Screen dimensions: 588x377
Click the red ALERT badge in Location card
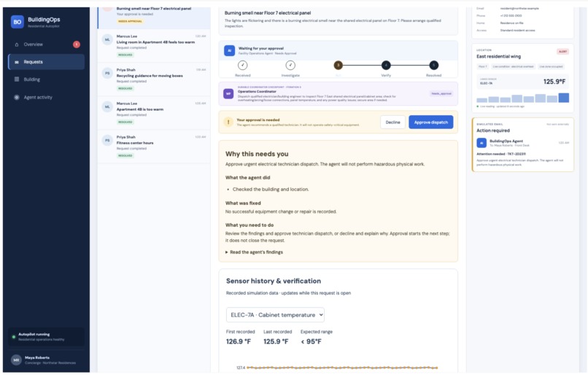point(562,51)
